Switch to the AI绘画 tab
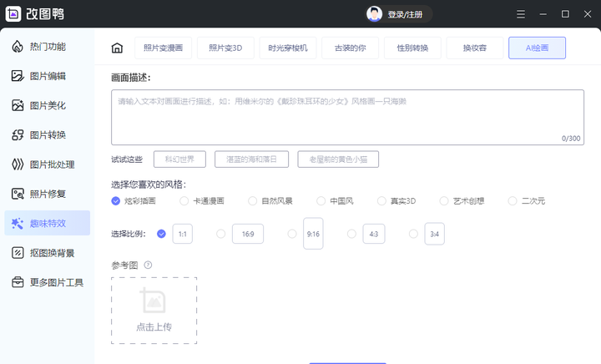 point(537,48)
